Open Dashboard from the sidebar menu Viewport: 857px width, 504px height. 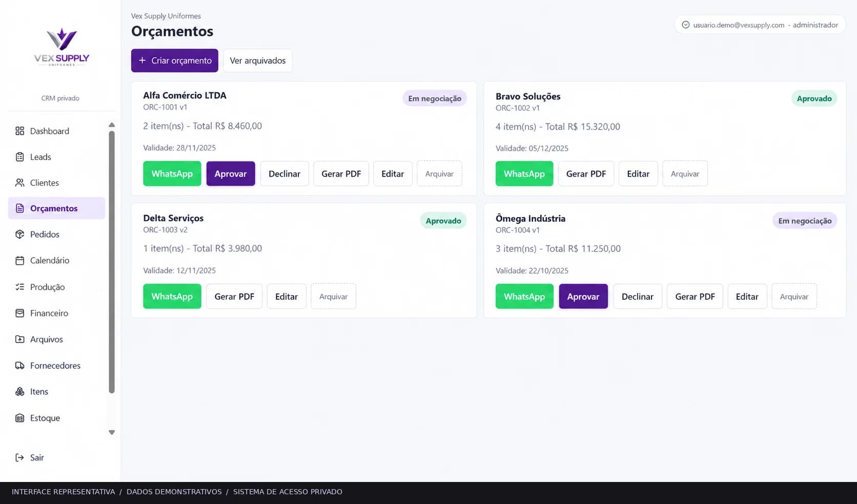tap(57, 131)
